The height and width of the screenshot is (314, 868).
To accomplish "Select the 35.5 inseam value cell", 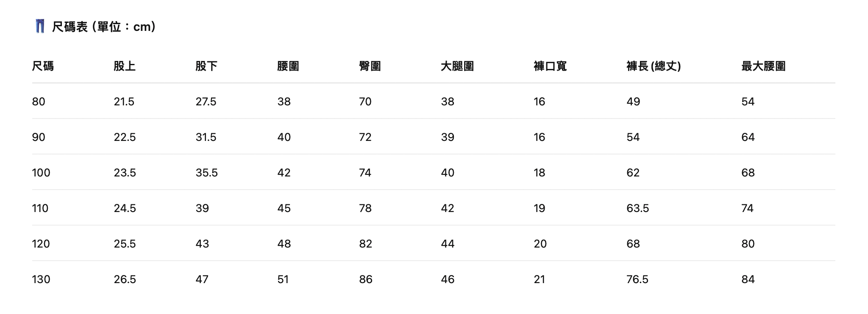I will click(207, 173).
